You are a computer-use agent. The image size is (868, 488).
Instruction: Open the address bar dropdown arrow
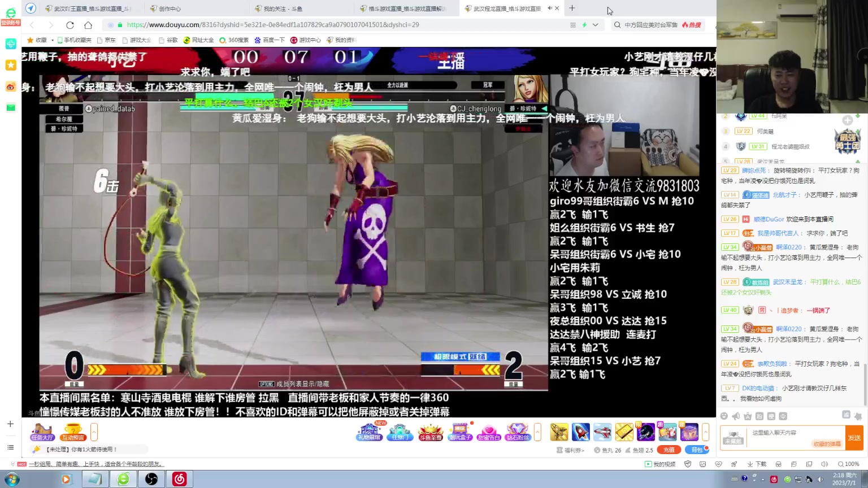pos(595,25)
